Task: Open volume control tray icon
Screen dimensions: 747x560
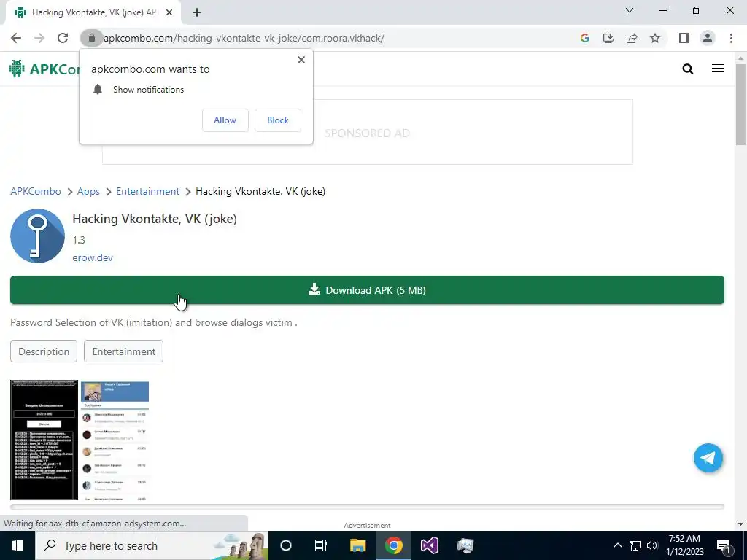Action: pos(652,545)
